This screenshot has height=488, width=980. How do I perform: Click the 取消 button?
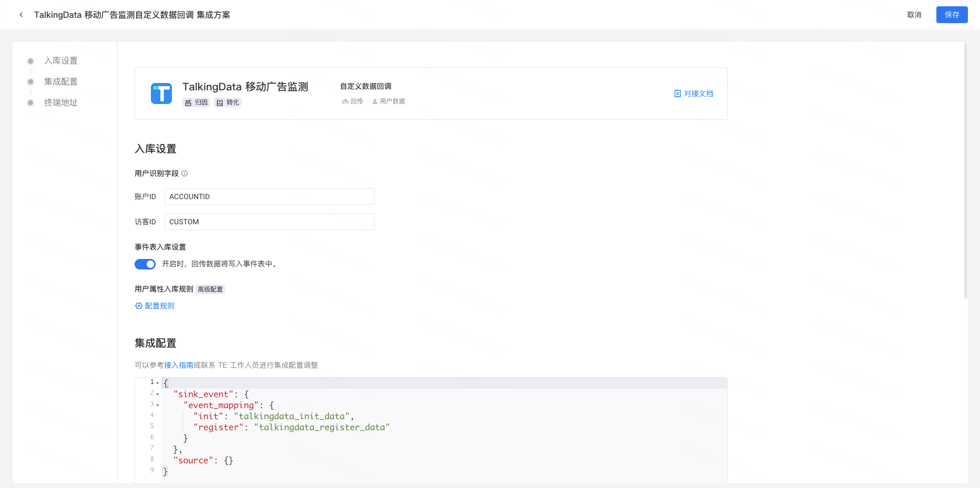(914, 15)
